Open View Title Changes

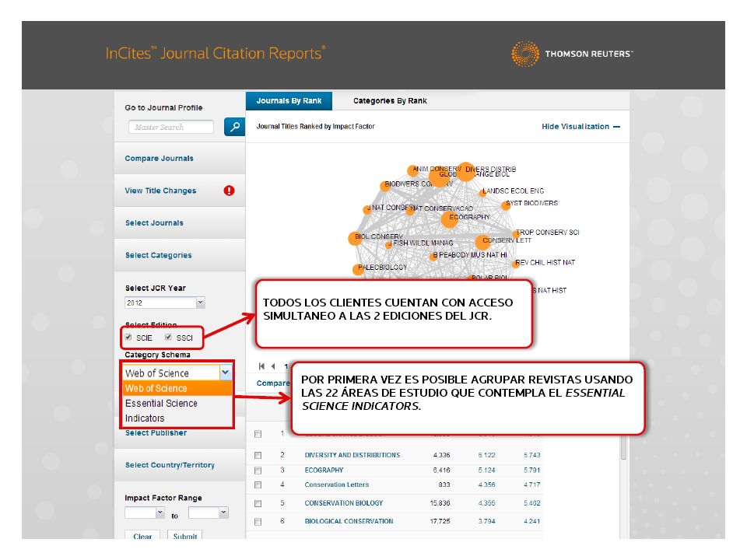point(160,191)
